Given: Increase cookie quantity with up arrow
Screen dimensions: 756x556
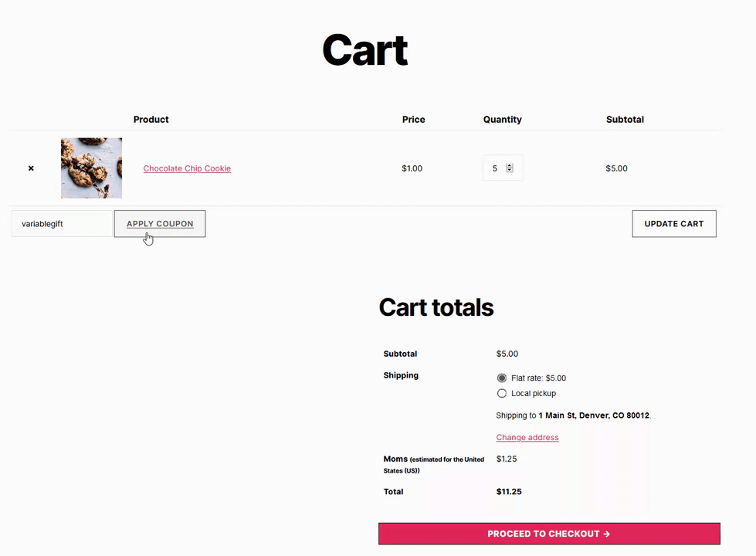Looking at the screenshot, I should point(510,165).
